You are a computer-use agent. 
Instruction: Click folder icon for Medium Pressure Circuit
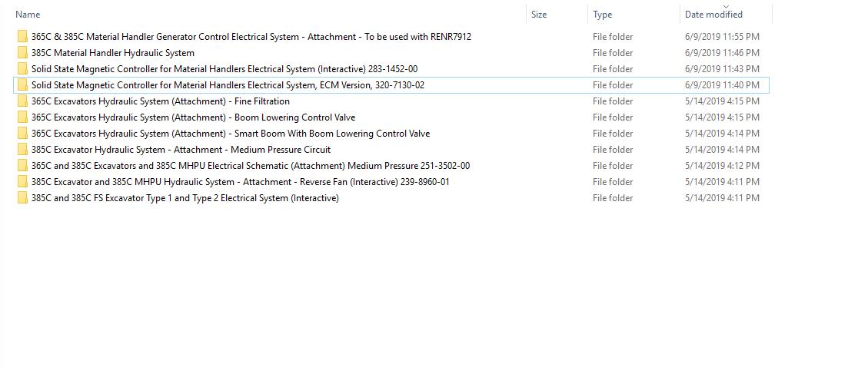click(23, 150)
